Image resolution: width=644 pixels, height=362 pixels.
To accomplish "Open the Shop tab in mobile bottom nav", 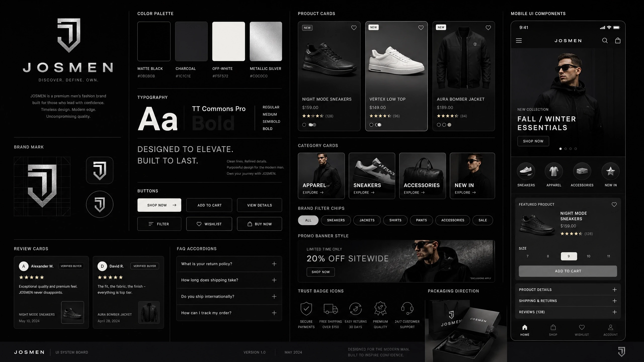I will [x=553, y=330].
